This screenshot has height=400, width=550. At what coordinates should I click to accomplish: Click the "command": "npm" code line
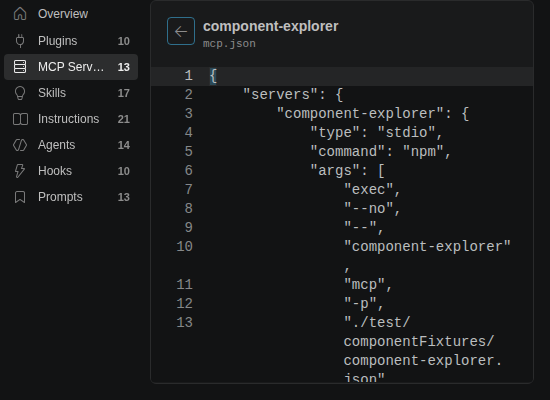coord(381,152)
